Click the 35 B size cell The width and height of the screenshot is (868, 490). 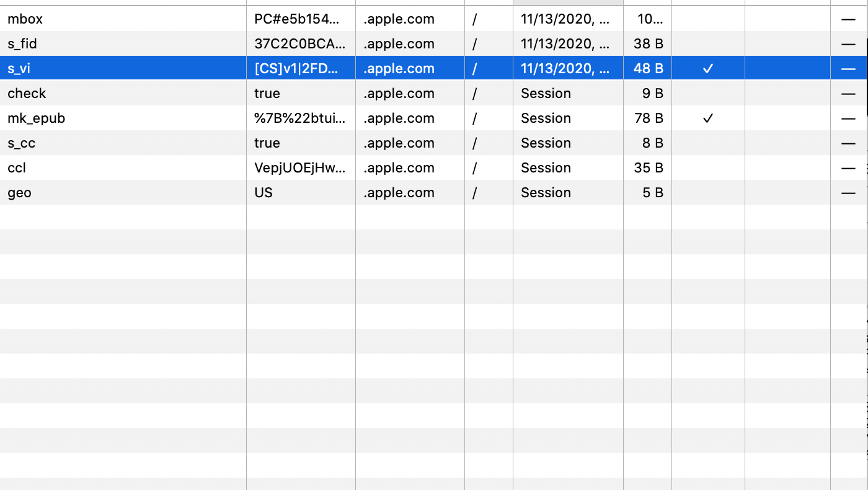[x=649, y=168]
